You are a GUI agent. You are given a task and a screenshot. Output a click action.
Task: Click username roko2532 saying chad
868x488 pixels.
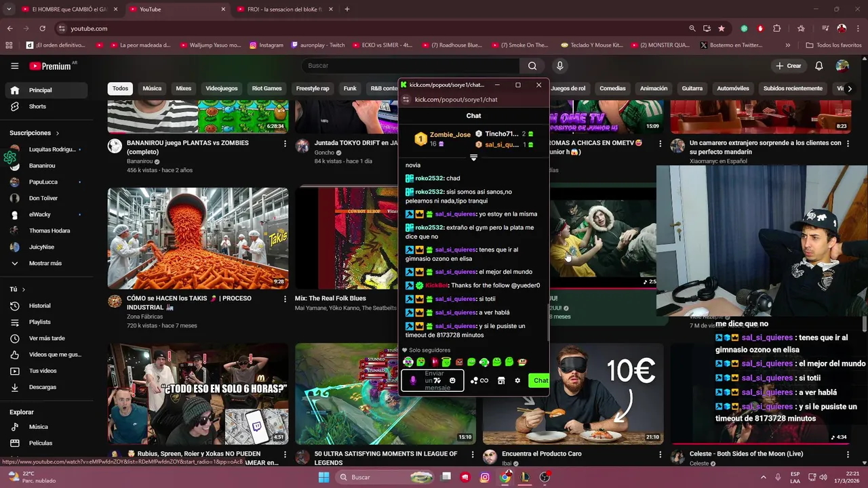click(x=429, y=178)
